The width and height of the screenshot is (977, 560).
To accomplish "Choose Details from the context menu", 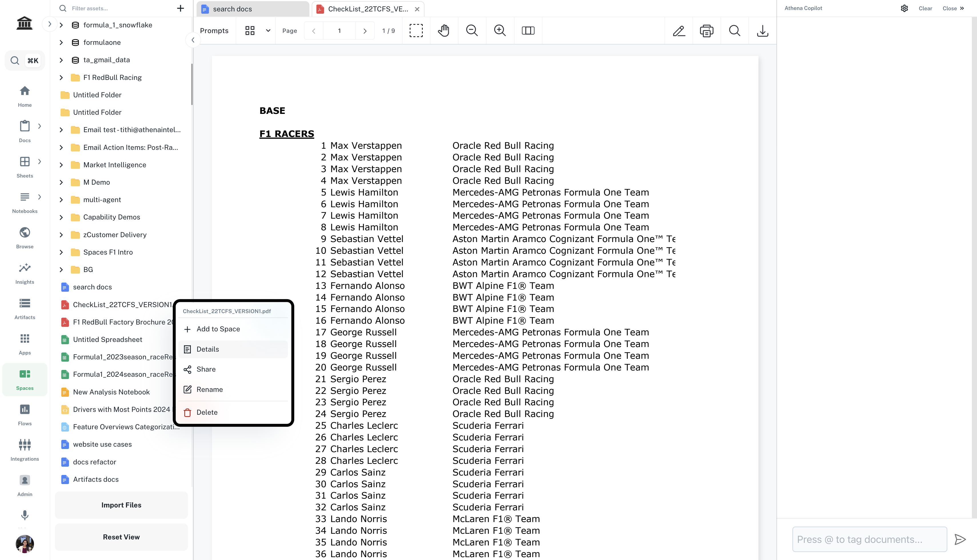I will [x=207, y=349].
